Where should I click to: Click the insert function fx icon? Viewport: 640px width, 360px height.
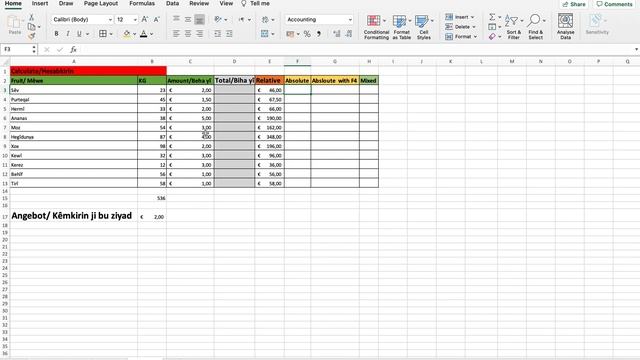pyautogui.click(x=73, y=49)
